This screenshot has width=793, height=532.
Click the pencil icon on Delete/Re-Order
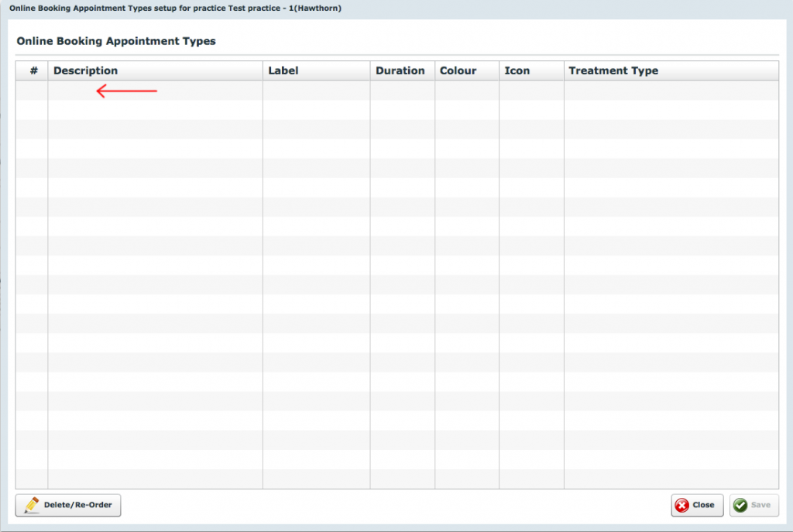click(x=32, y=505)
